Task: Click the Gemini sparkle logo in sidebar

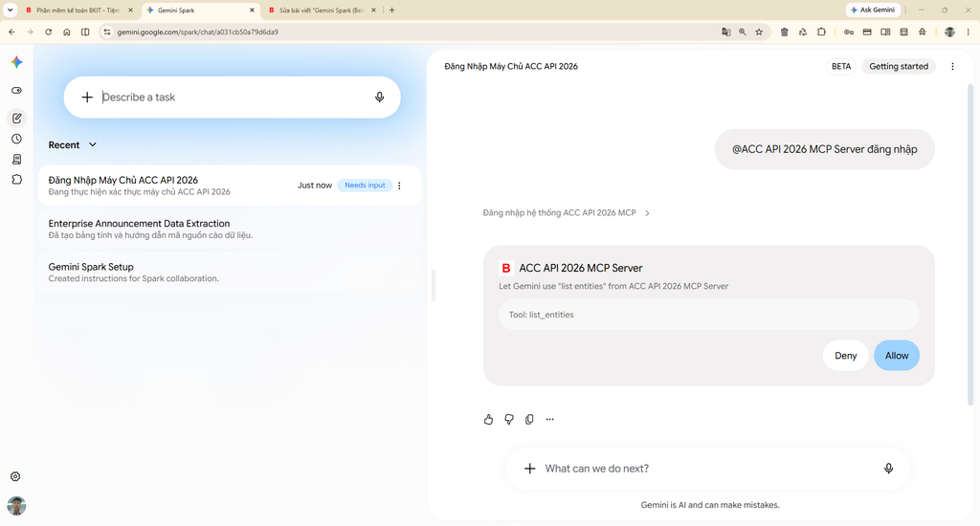Action: (17, 62)
